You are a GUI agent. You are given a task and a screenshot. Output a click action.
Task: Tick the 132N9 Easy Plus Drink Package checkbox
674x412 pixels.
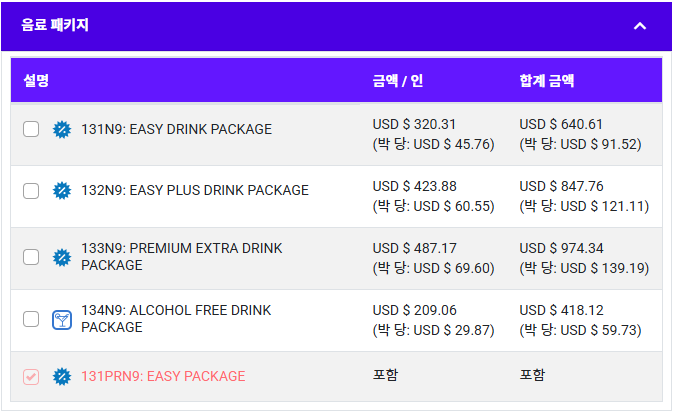pos(31,191)
